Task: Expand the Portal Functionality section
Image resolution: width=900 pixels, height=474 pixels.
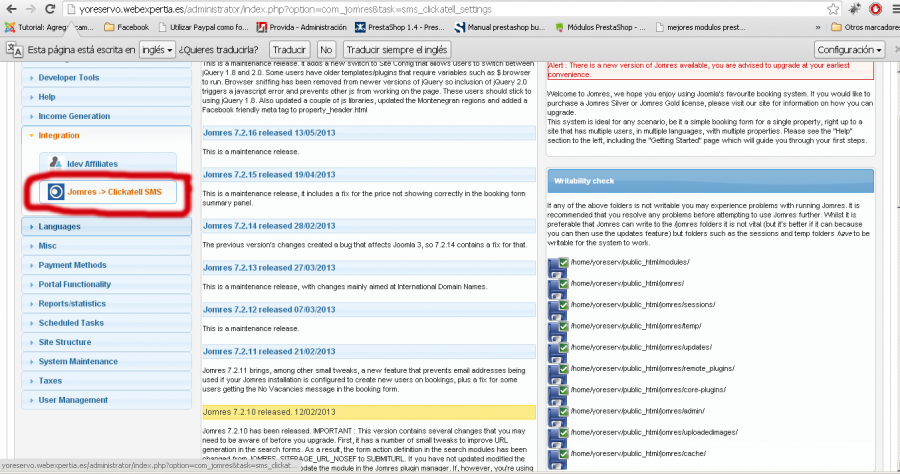Action: [x=106, y=284]
